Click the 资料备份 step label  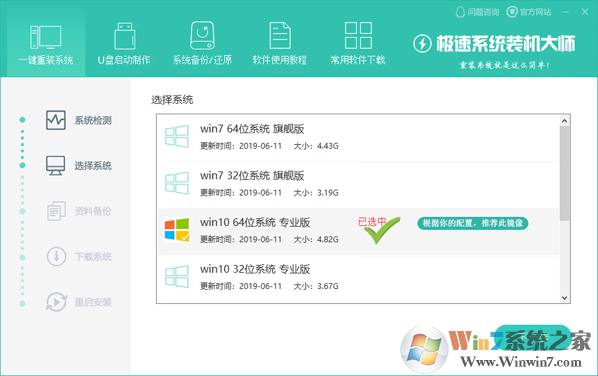(x=93, y=211)
